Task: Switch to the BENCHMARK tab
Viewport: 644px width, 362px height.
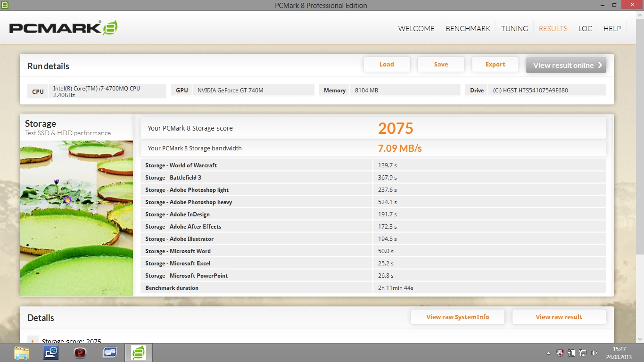Action: click(468, 28)
